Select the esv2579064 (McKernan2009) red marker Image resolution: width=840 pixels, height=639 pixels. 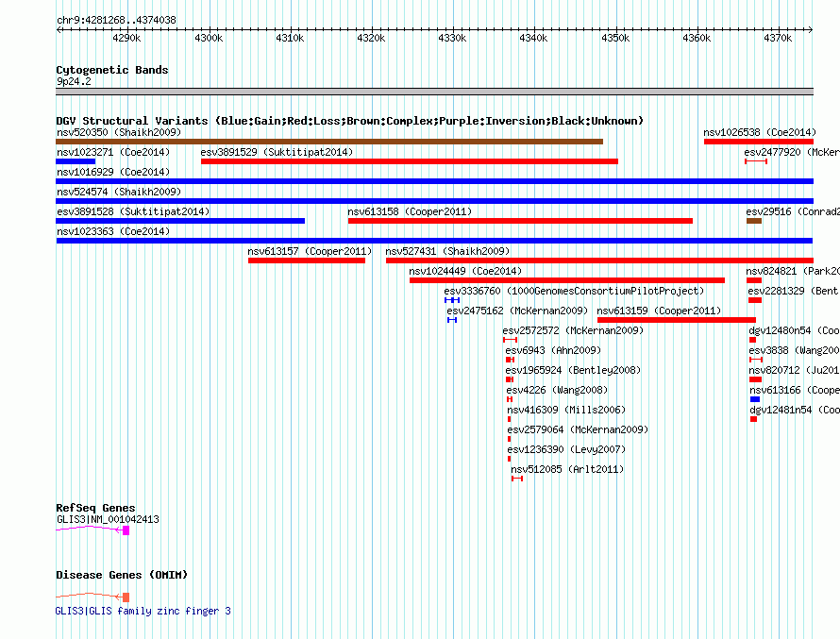pos(509,439)
